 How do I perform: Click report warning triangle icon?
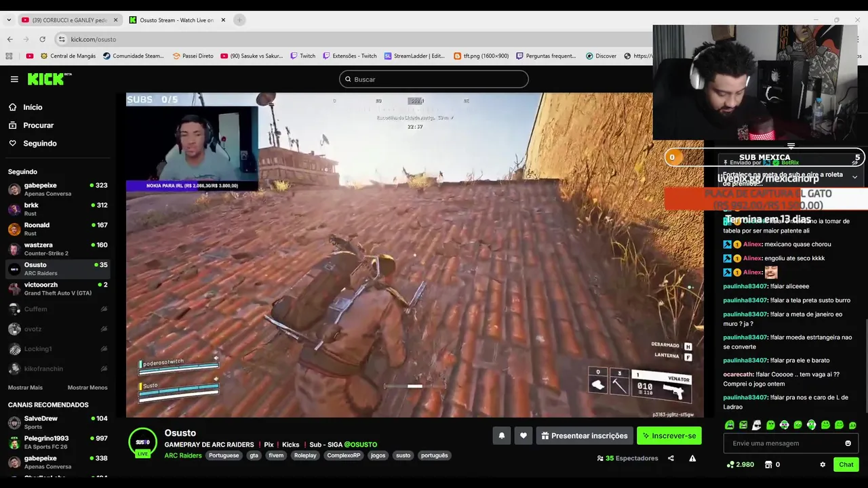[692, 458]
